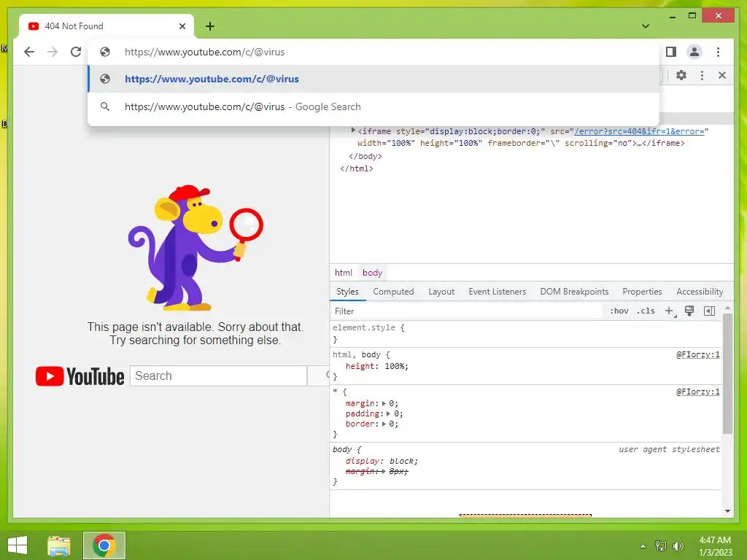Screen dimensions: 747x560
Task: Expand the iframe node in Elements tree
Action: point(353,130)
